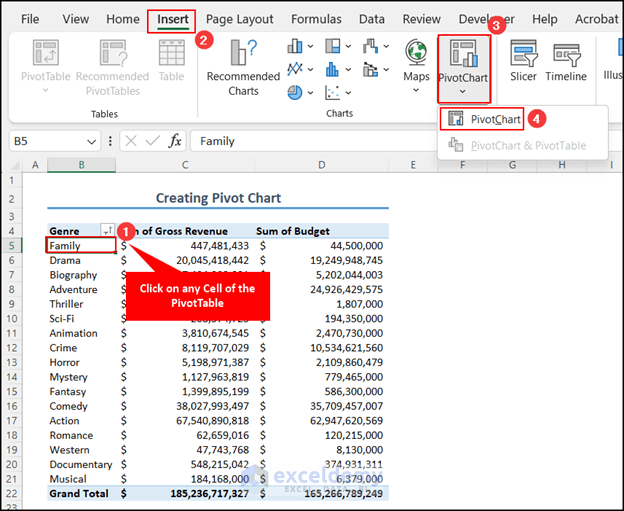Open the Acrobat tab

(x=597, y=19)
